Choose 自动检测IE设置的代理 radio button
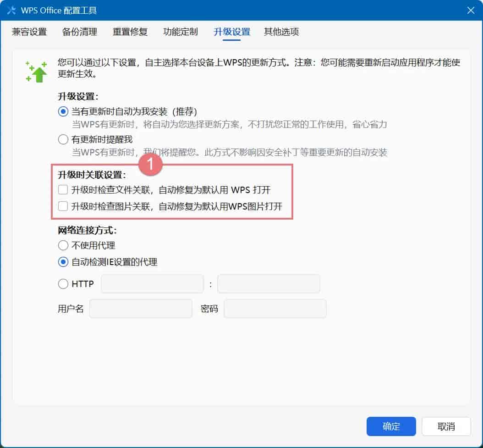The image size is (483, 448). coord(63,262)
